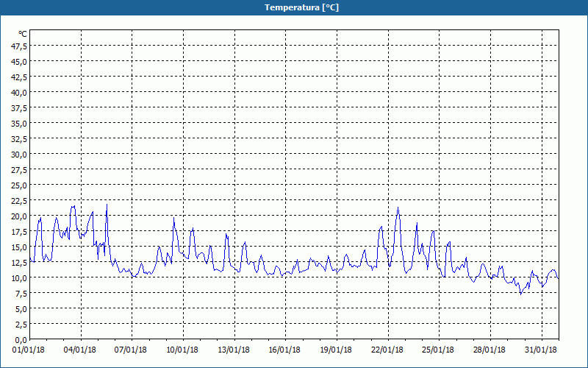The width and height of the screenshot is (588, 368).
Task: Click the °C unit label on axis
Action: click(x=23, y=34)
